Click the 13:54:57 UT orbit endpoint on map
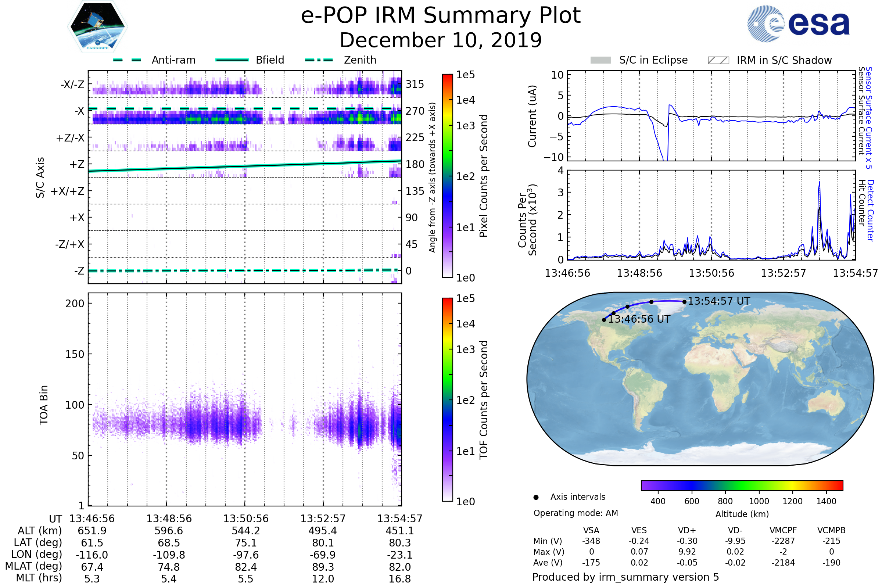 tap(684, 301)
